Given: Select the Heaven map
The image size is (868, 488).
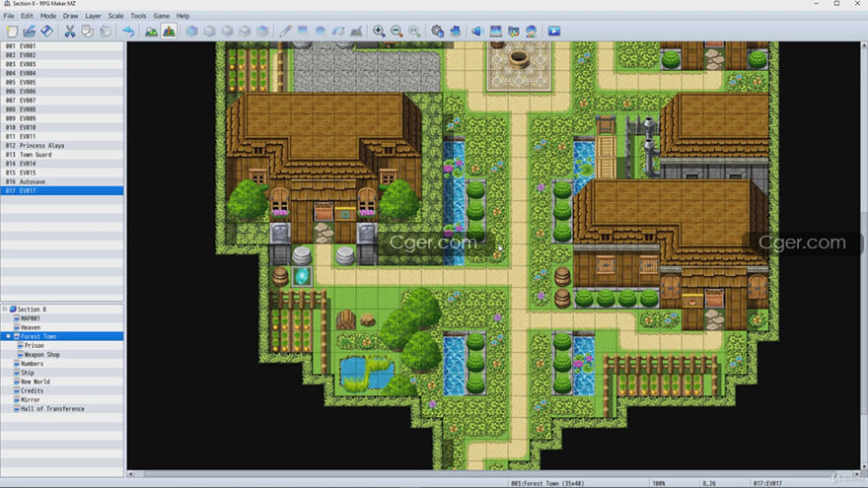Looking at the screenshot, I should pos(31,327).
